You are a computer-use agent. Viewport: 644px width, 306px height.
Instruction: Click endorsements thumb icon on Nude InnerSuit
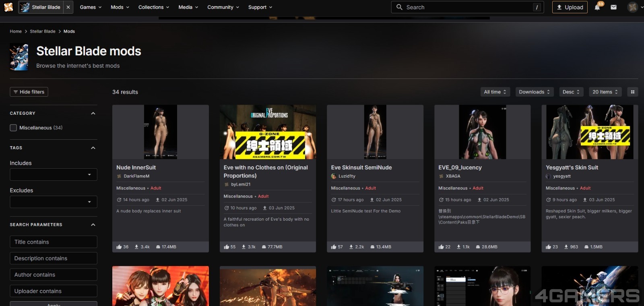tap(119, 247)
